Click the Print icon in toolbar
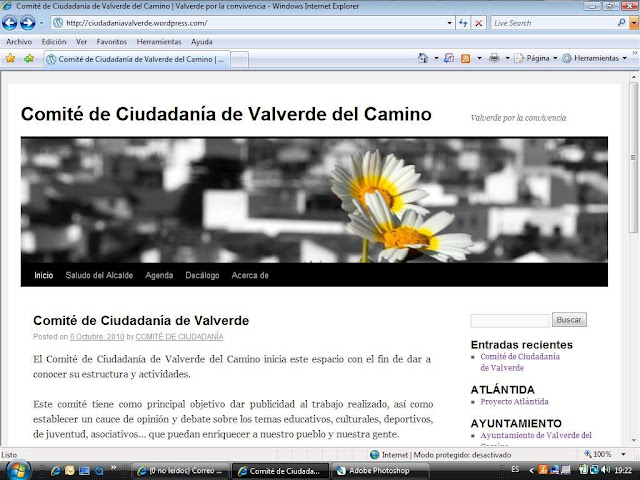 click(x=494, y=58)
